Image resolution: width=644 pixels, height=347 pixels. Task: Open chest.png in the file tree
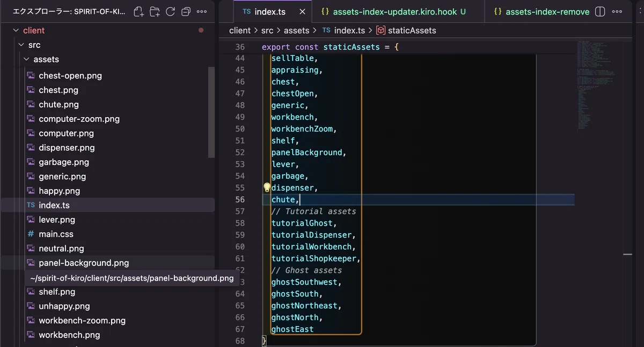point(58,90)
